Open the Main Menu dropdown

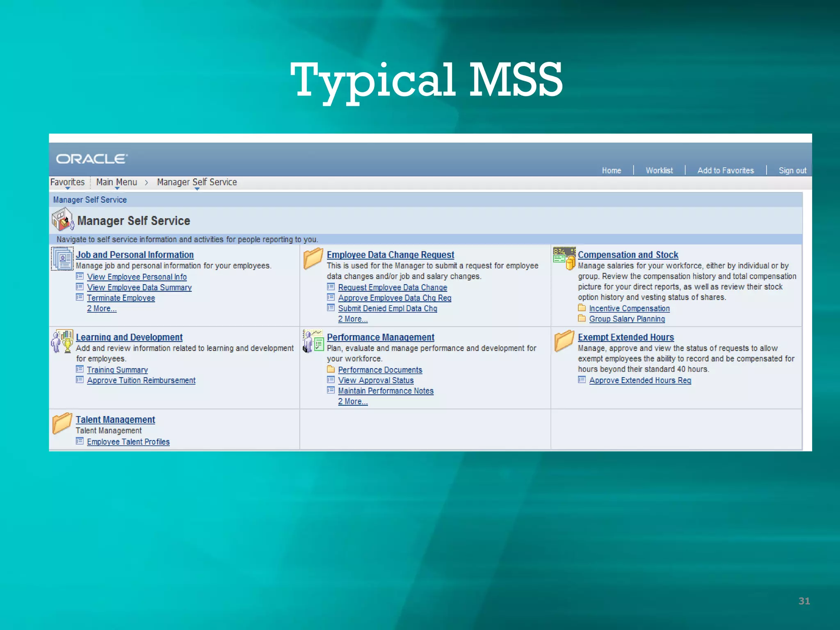click(x=116, y=183)
